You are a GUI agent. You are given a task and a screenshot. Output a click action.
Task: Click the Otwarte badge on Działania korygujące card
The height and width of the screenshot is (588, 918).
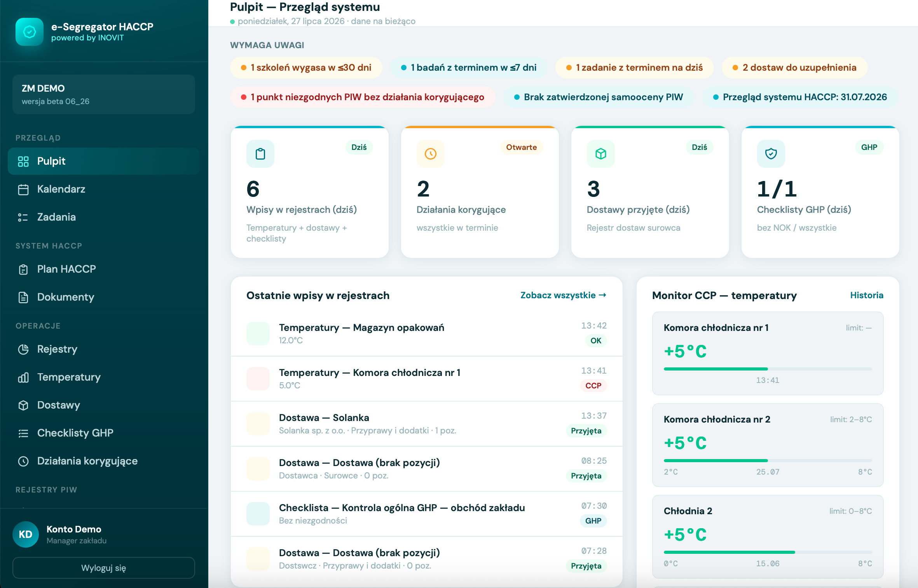pos(521,147)
